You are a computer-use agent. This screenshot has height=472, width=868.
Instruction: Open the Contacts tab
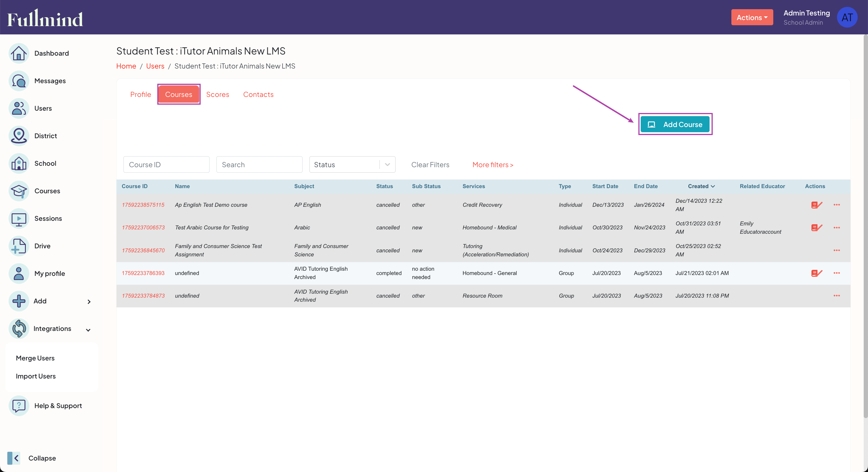coord(258,94)
